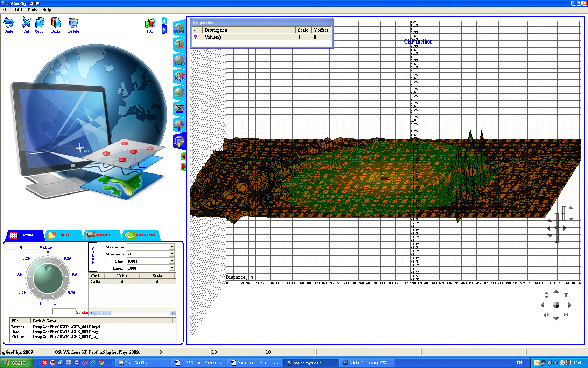Open the Tools menu
This screenshot has height=368, width=588.
(x=32, y=10)
